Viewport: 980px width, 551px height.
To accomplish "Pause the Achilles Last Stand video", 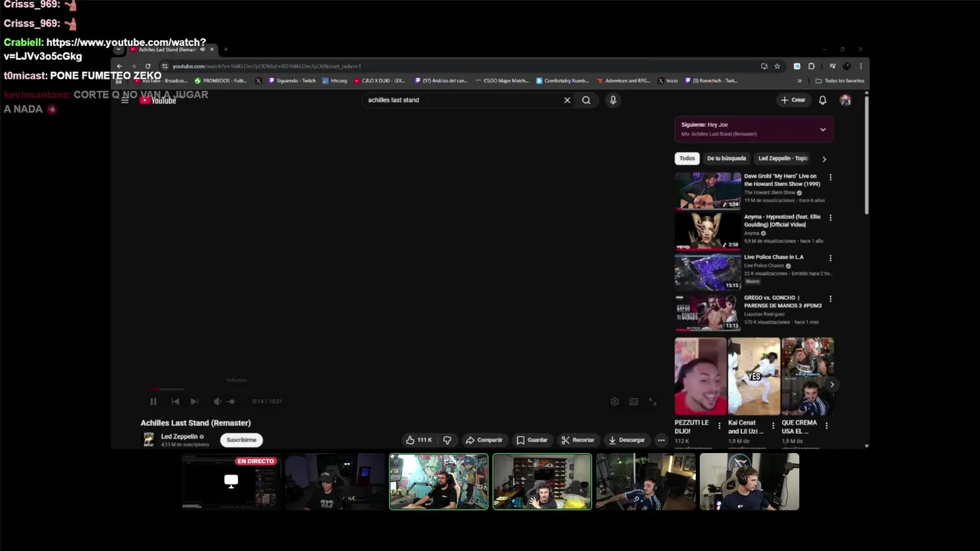I will click(153, 401).
